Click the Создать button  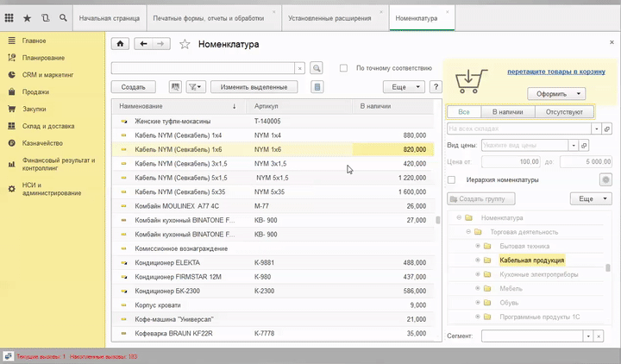coord(133,87)
